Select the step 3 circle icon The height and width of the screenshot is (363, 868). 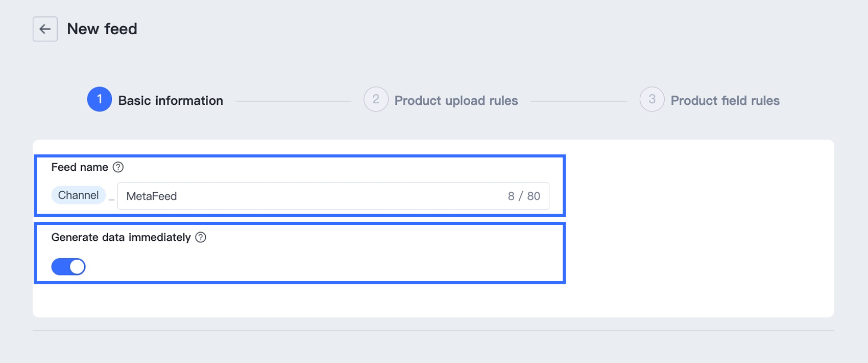(x=652, y=99)
